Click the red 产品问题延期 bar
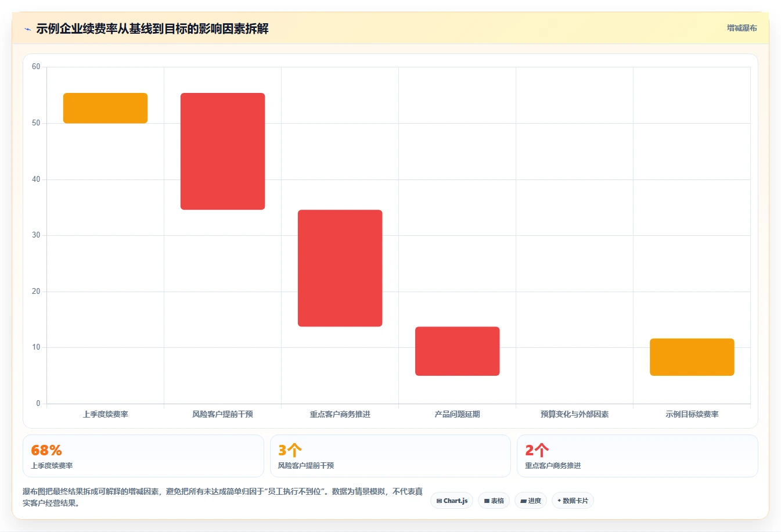The height and width of the screenshot is (532, 781). (x=457, y=351)
